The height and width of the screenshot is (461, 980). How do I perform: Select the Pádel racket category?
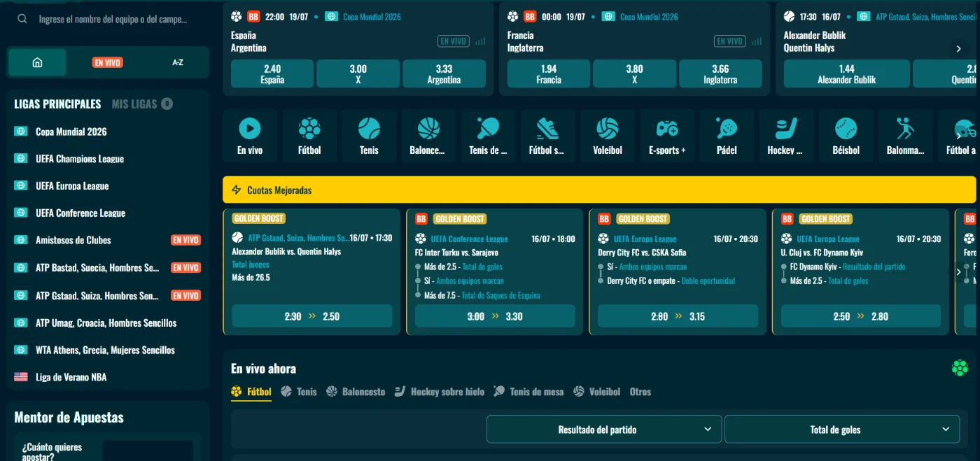(x=727, y=136)
